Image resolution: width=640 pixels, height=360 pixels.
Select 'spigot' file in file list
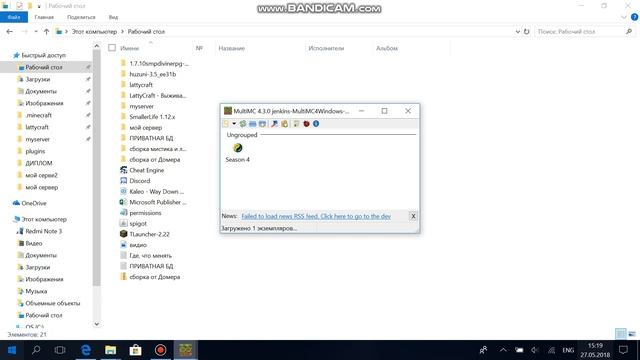pos(138,224)
